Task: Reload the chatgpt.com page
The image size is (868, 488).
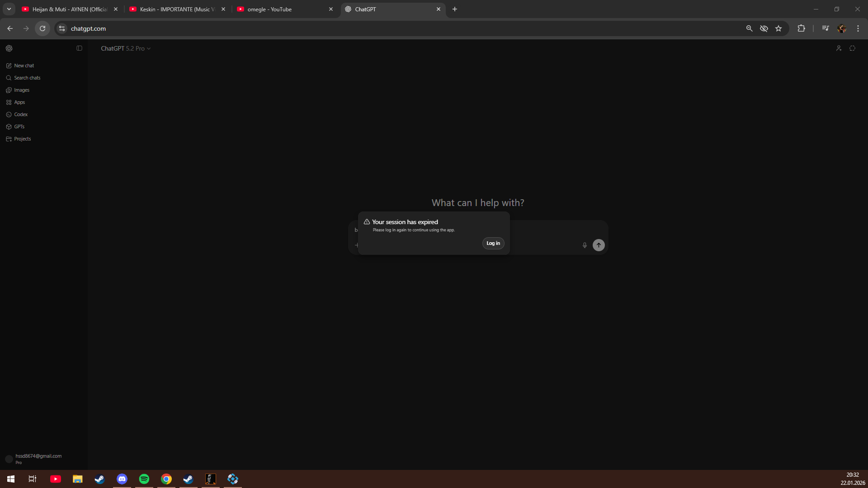Action: tap(42, 28)
